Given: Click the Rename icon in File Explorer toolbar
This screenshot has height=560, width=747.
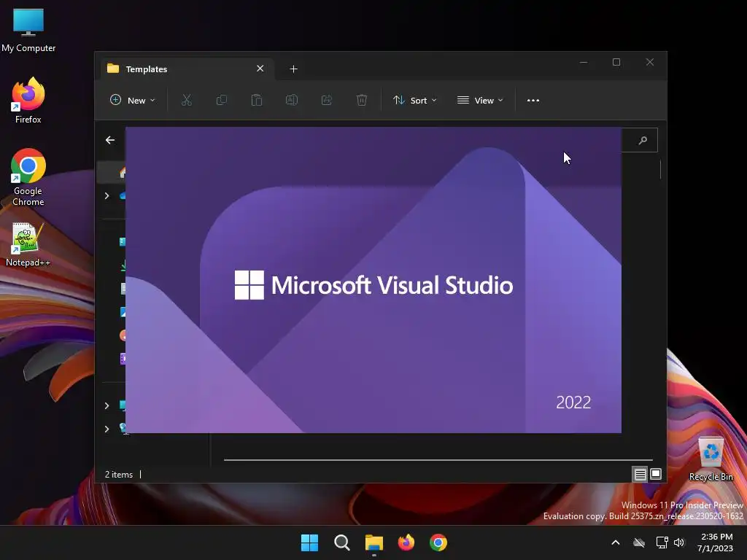Looking at the screenshot, I should (x=292, y=100).
